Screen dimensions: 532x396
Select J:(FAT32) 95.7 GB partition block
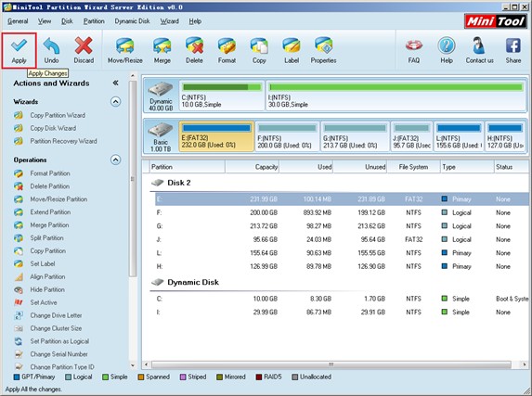click(411, 136)
